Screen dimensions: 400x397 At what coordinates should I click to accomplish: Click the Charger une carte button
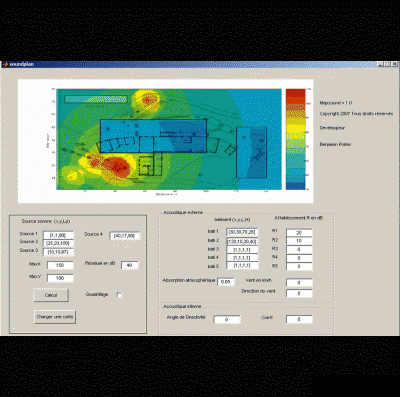pos(55,317)
